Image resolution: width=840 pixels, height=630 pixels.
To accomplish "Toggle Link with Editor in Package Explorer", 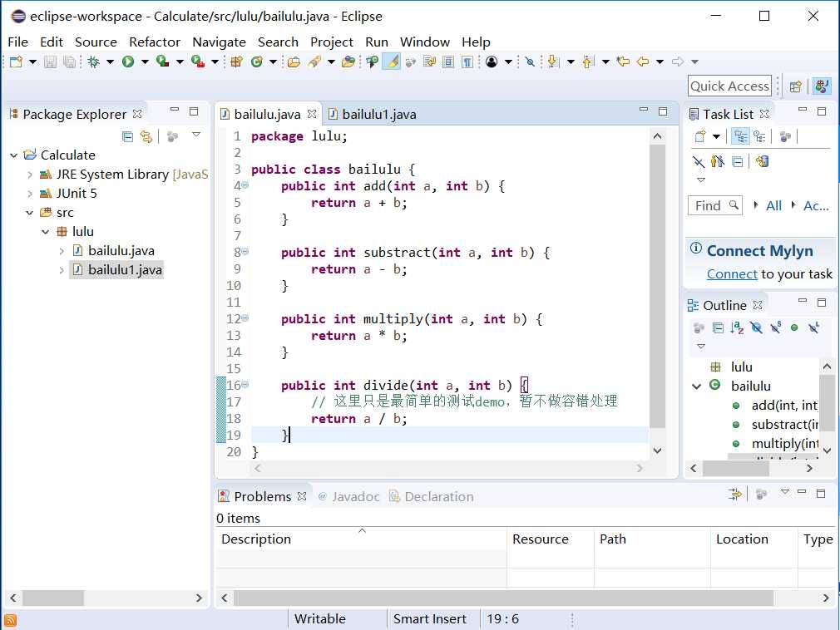I will coord(146,136).
